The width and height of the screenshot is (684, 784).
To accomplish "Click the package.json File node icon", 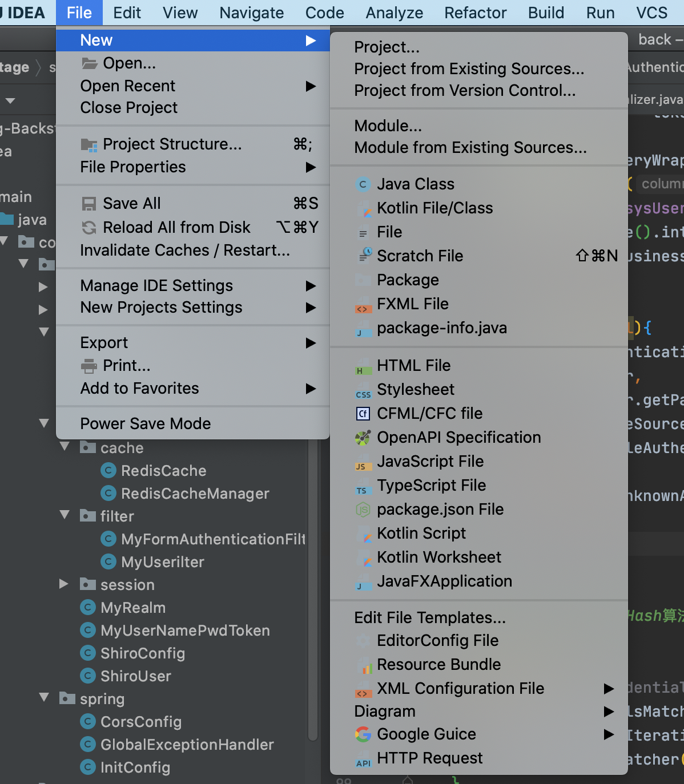I will 363,510.
